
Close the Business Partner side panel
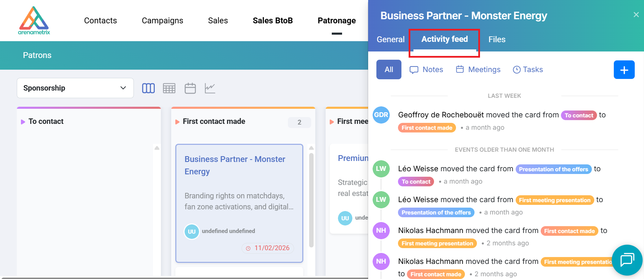tap(636, 15)
